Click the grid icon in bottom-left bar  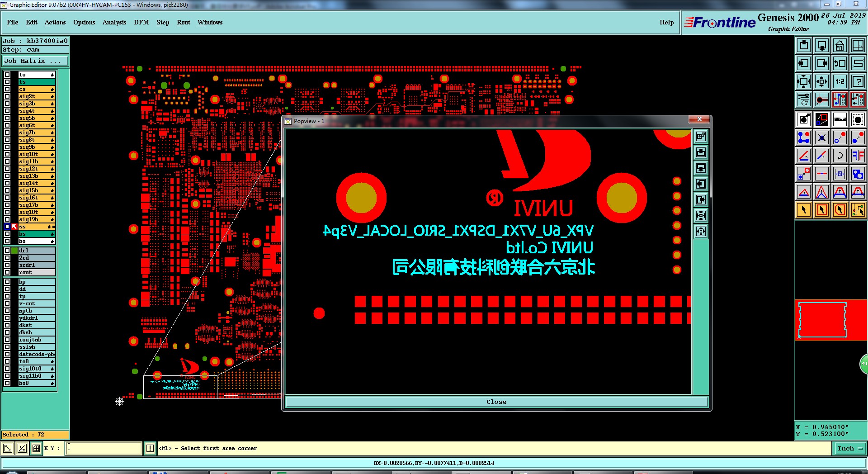pos(36,448)
